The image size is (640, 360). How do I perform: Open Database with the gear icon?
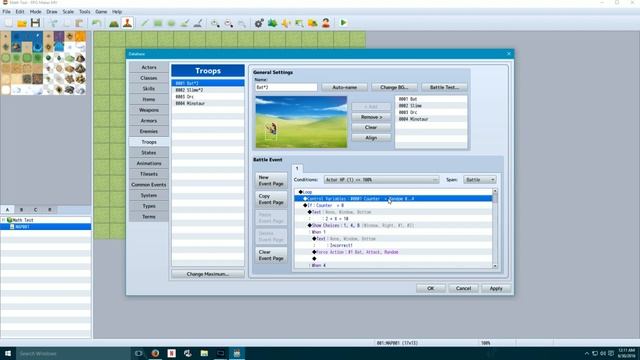[259, 23]
